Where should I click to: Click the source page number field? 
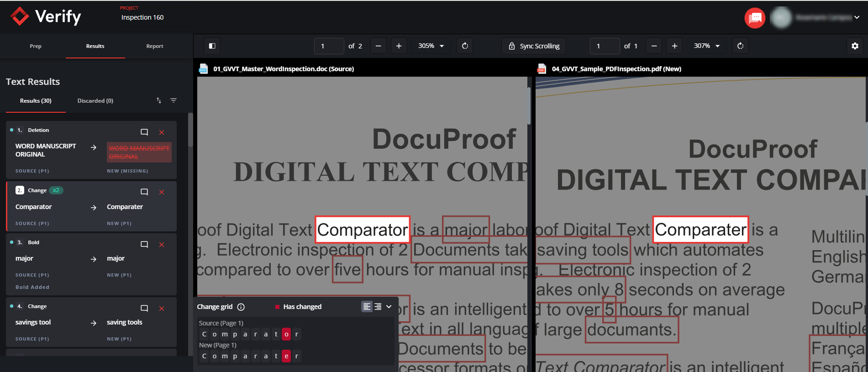point(329,46)
